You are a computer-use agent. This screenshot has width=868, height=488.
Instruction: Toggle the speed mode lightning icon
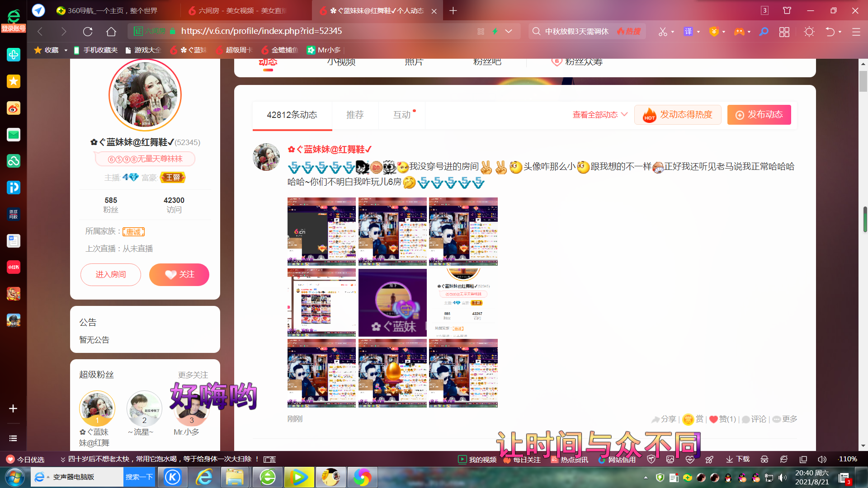(x=495, y=31)
